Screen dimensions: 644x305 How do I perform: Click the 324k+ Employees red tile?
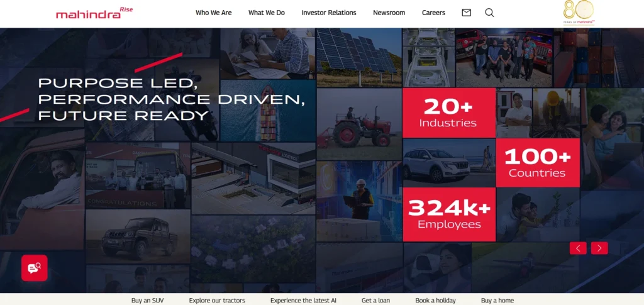(449, 214)
